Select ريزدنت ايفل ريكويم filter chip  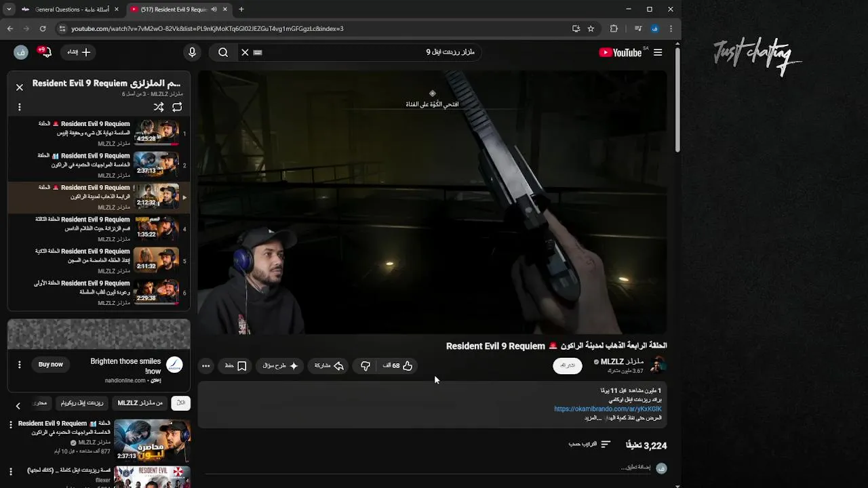pyautogui.click(x=82, y=403)
